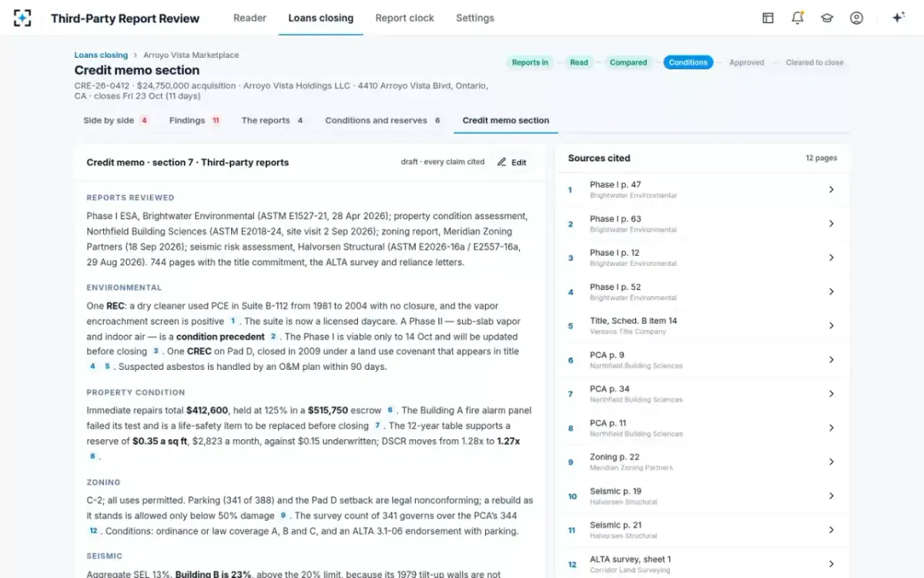Click the app logo icon
The height and width of the screenshot is (578, 924).
pos(22,18)
